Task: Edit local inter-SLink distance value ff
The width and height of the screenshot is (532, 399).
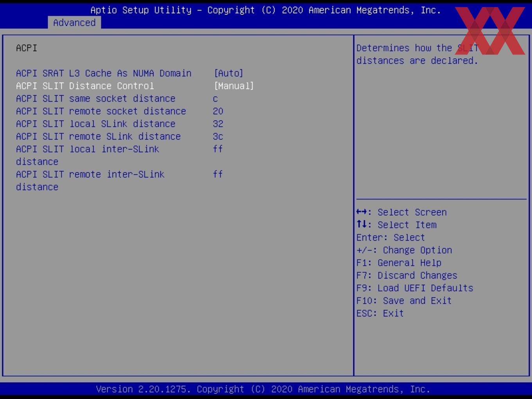Action: click(217, 149)
